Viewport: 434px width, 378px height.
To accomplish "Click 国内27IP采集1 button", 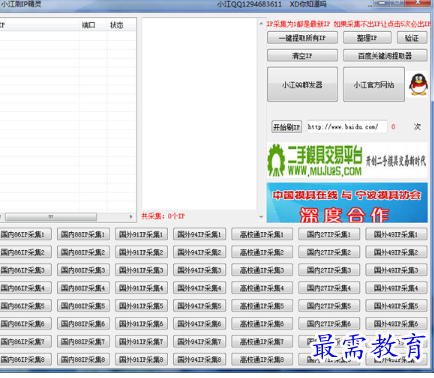I will click(x=329, y=234).
